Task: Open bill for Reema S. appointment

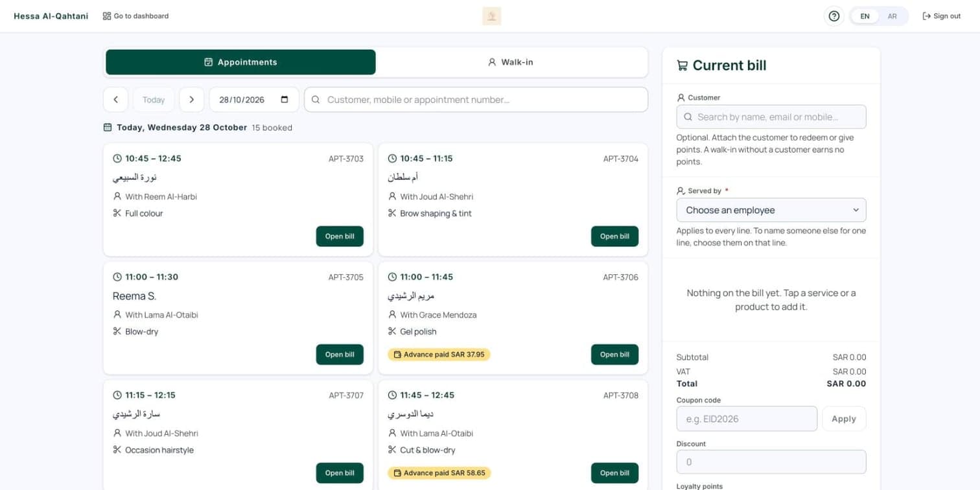Action: [x=340, y=355]
